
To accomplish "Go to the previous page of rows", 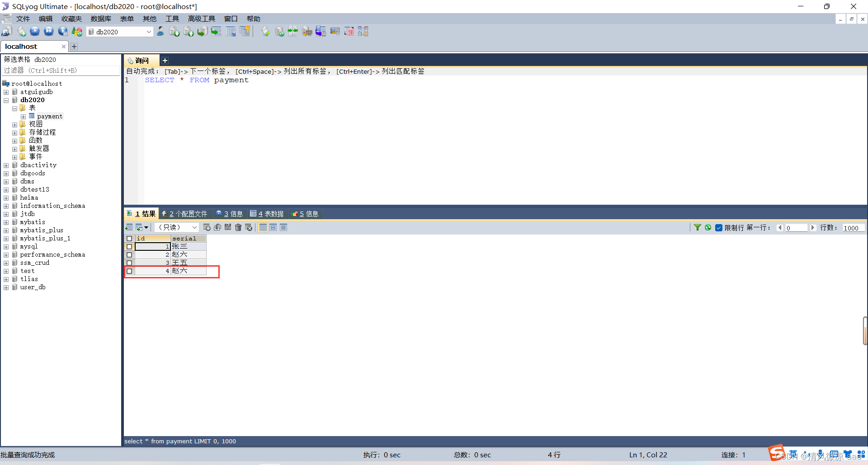I will point(780,228).
